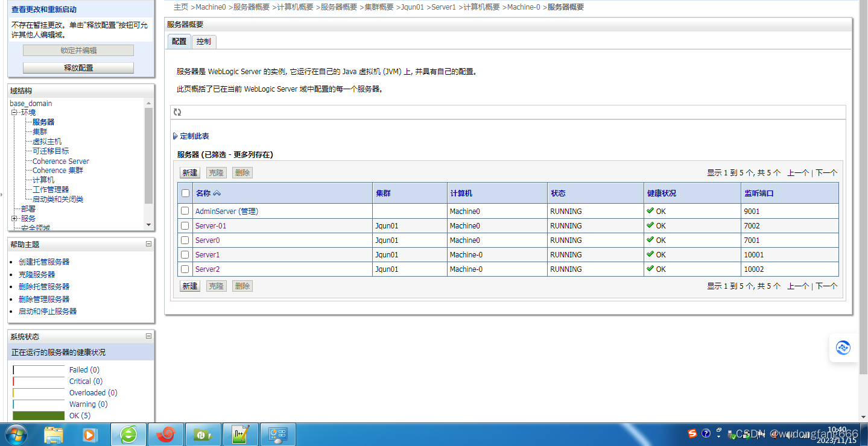The width and height of the screenshot is (868, 446).
Task: Click 新建 button below the table
Action: (x=190, y=286)
